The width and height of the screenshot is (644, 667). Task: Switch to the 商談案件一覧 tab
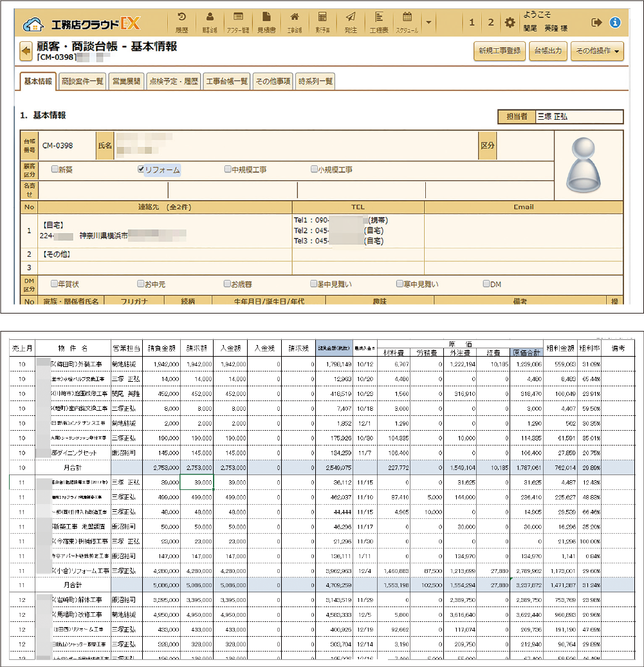[x=82, y=81]
